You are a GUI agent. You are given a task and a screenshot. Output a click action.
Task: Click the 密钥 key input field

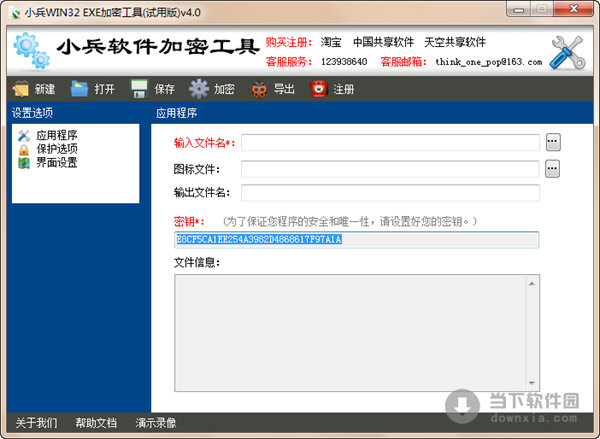pyautogui.click(x=357, y=240)
